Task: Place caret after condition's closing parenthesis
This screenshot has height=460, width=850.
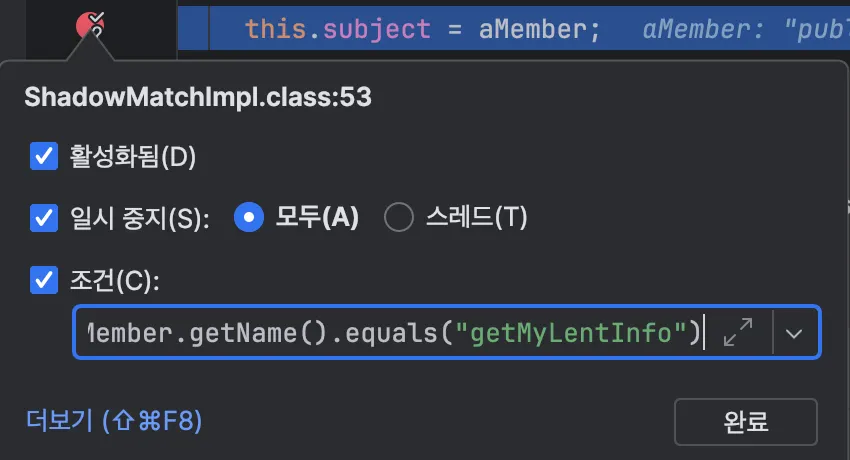Action: pyautogui.click(x=704, y=333)
